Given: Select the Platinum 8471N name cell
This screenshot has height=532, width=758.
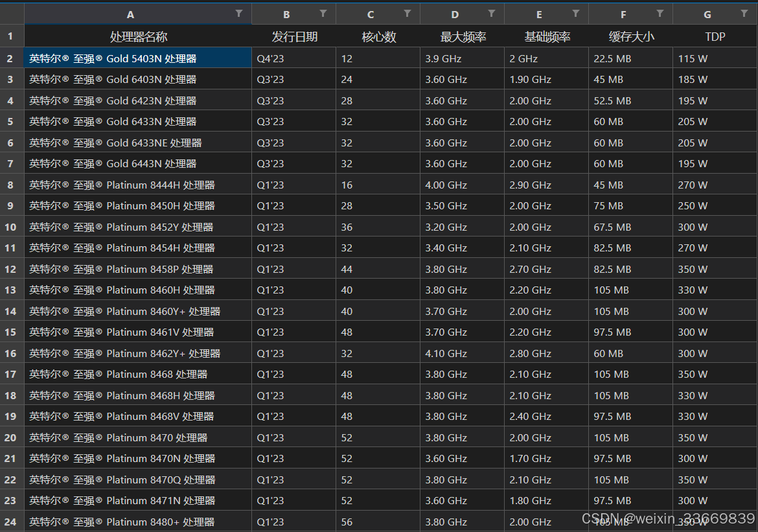Looking at the screenshot, I should 138,500.
